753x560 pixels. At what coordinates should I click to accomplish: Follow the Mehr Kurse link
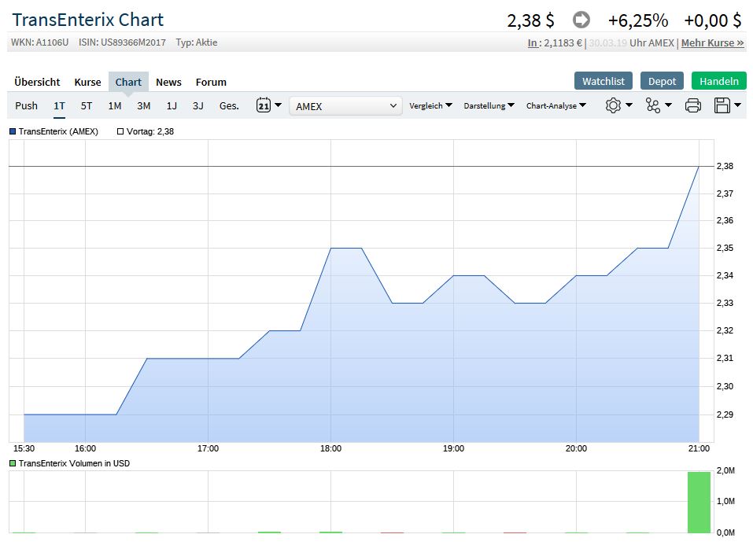point(712,42)
